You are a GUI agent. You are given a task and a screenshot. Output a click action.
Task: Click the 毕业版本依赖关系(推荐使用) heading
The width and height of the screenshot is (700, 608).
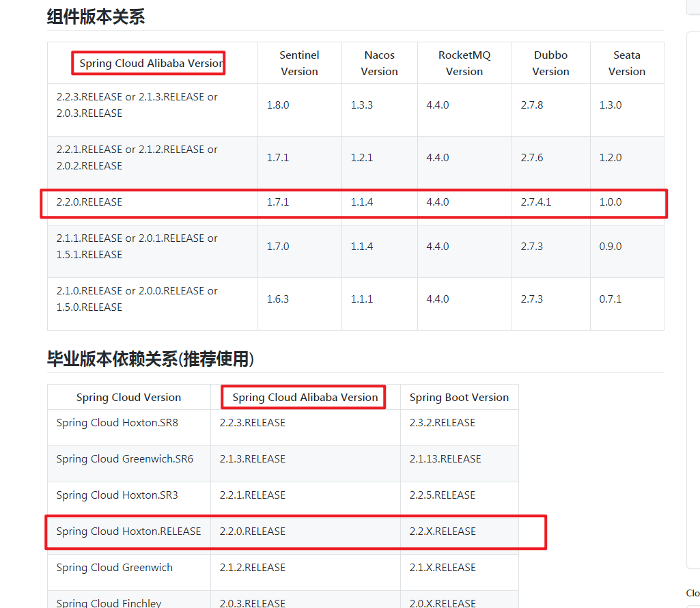coord(150,359)
